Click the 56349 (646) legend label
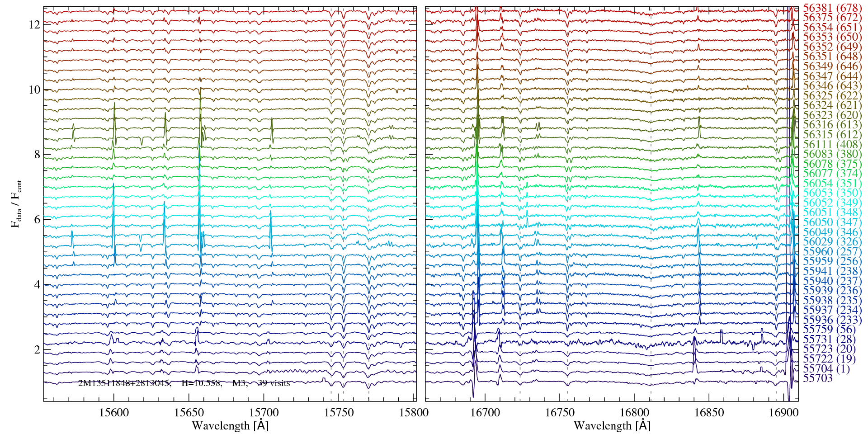The height and width of the screenshot is (434, 868). point(832,66)
